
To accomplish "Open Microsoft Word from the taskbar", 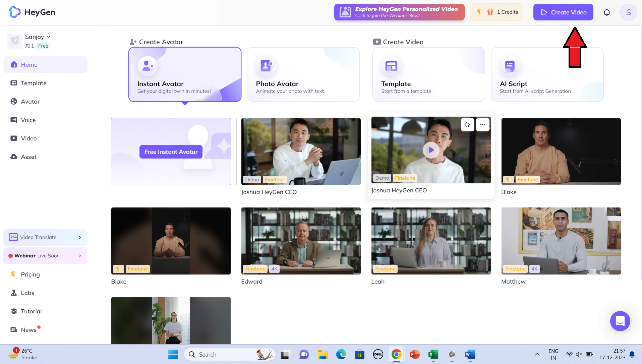I will pos(470,354).
